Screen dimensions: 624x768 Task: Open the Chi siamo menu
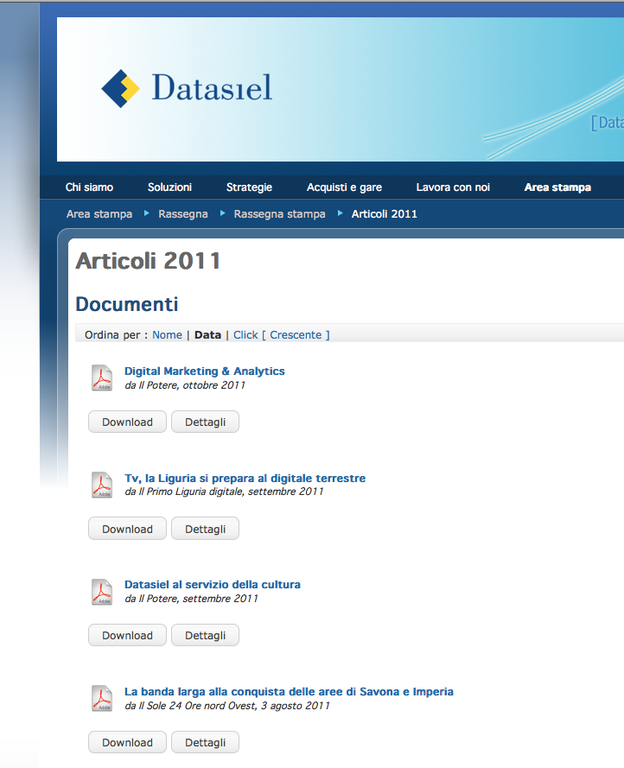89,187
